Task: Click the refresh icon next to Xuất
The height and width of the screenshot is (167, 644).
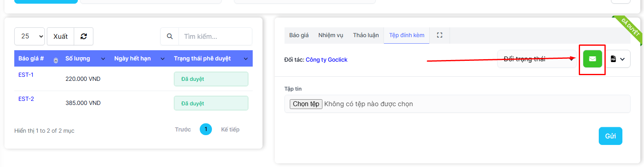Action: 84,36
